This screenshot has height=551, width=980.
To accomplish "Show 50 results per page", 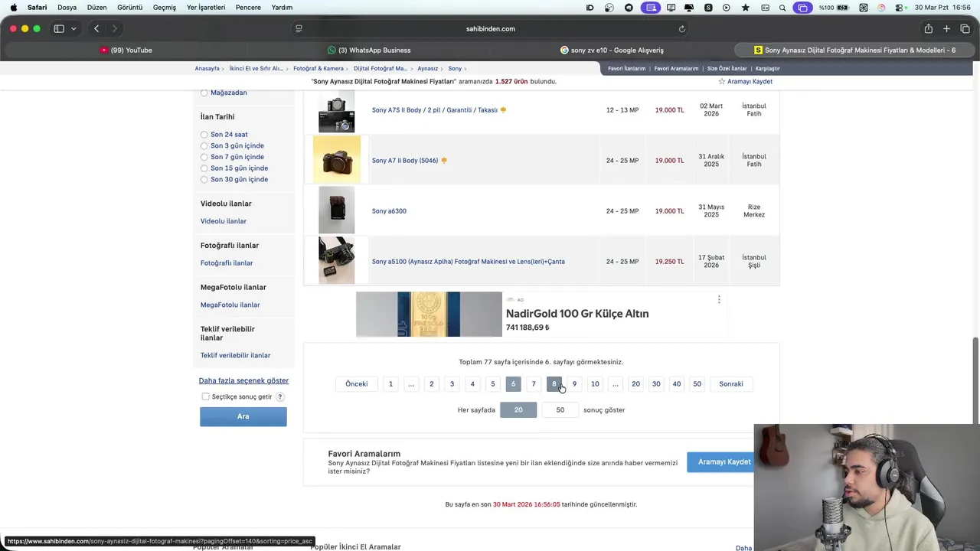I will pos(560,410).
